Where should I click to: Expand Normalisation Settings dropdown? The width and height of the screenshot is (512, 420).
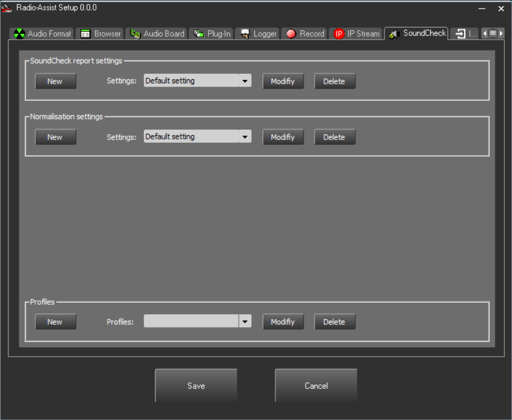(244, 137)
